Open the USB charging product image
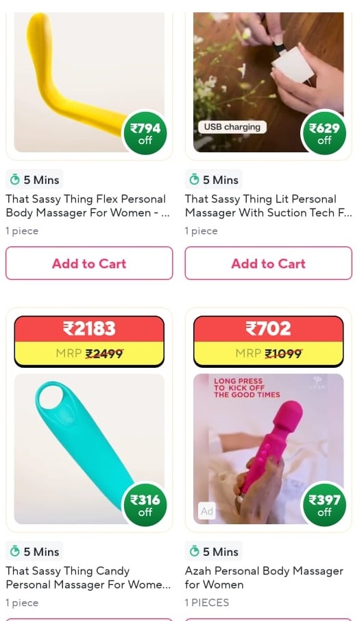This screenshot has width=364, height=621. click(x=268, y=82)
